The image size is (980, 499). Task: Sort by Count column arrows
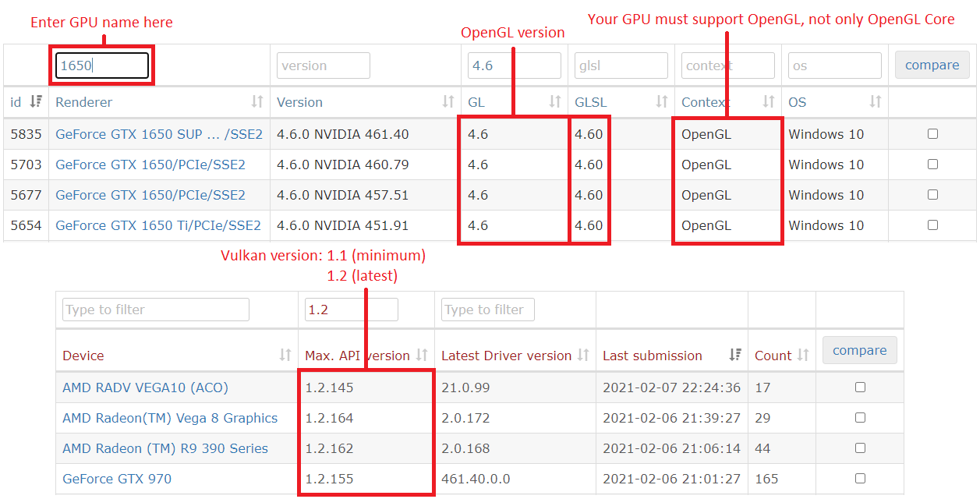pyautogui.click(x=803, y=356)
